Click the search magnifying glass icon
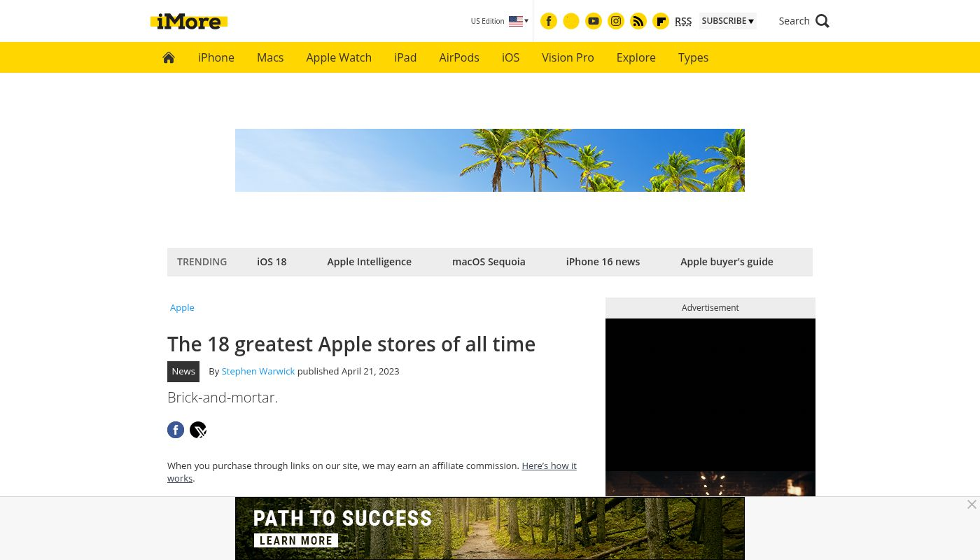The image size is (980, 560). tap(822, 21)
